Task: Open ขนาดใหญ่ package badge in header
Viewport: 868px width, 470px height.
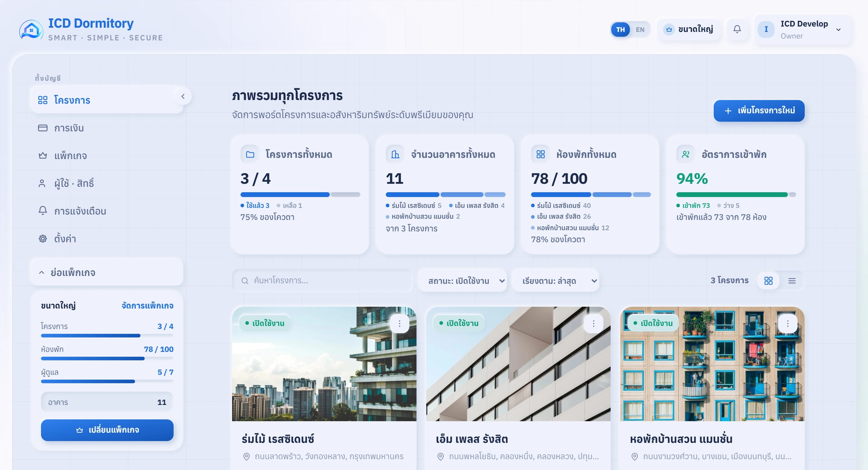Action: [689, 30]
